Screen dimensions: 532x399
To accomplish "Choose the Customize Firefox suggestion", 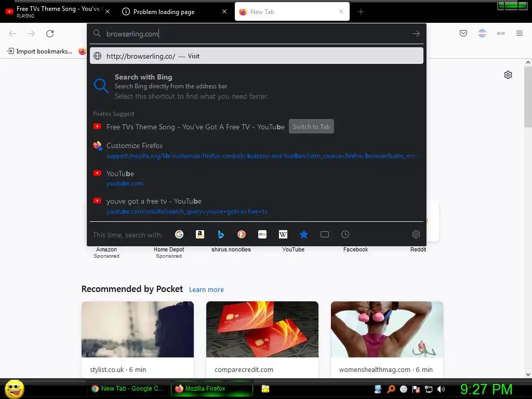I will point(257,150).
